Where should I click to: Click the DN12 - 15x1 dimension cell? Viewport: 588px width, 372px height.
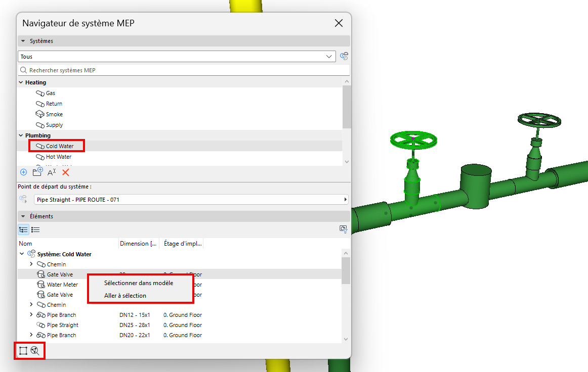click(x=135, y=315)
